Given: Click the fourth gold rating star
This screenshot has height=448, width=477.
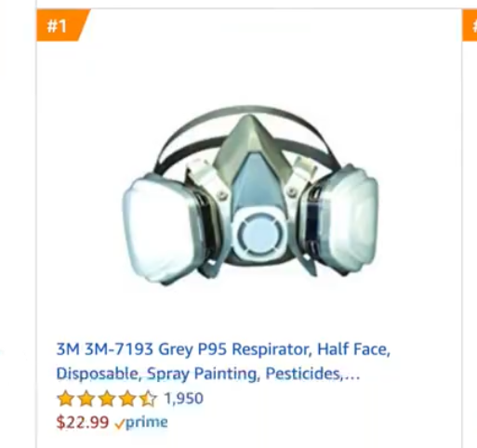Looking at the screenshot, I should (127, 399).
